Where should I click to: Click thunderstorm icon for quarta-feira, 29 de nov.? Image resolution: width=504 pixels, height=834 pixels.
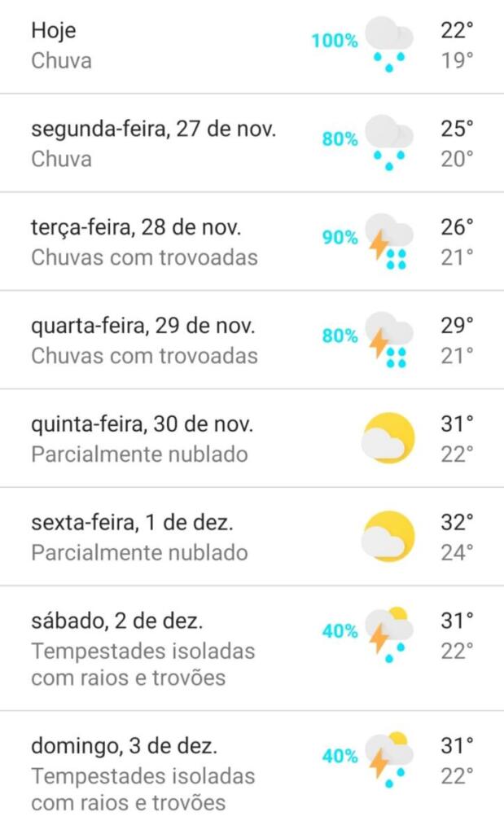point(388,340)
